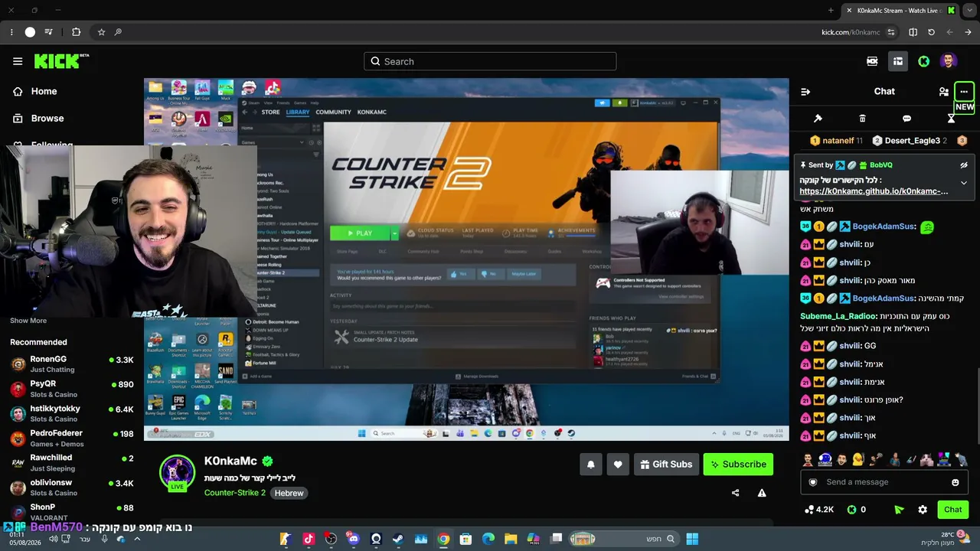The height and width of the screenshot is (551, 980).
Task: Click the Counter-Strike 2 Update patch note
Action: click(x=385, y=339)
